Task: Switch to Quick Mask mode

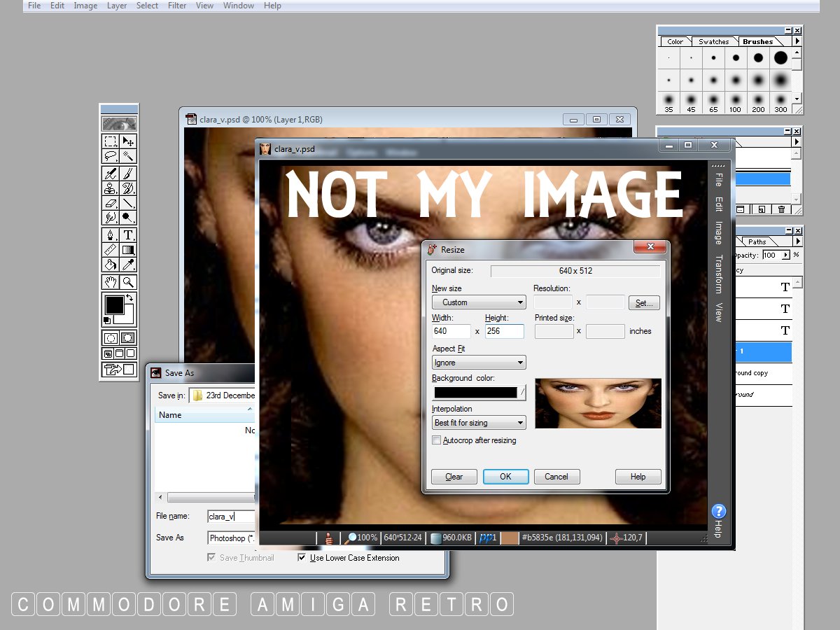Action: (128, 338)
